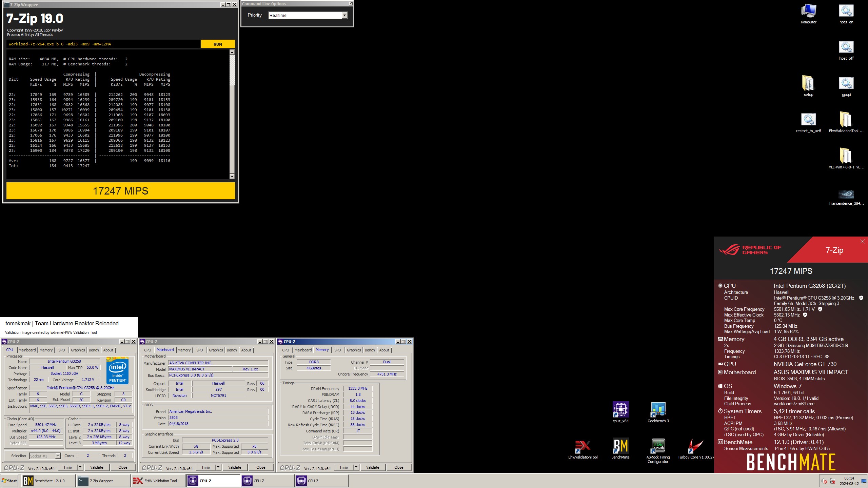Click third CPU-Z taskbar button
Viewport: 868px width, 488px height.
pyautogui.click(x=322, y=481)
